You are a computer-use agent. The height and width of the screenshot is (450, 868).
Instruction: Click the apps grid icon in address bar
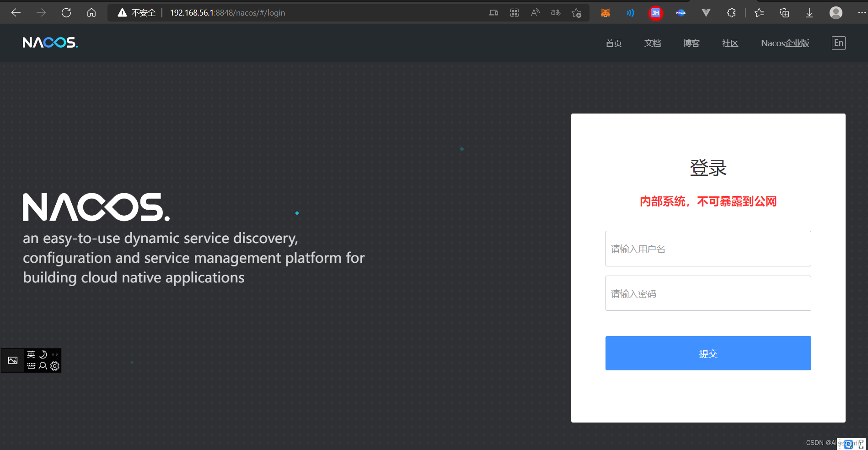point(514,13)
